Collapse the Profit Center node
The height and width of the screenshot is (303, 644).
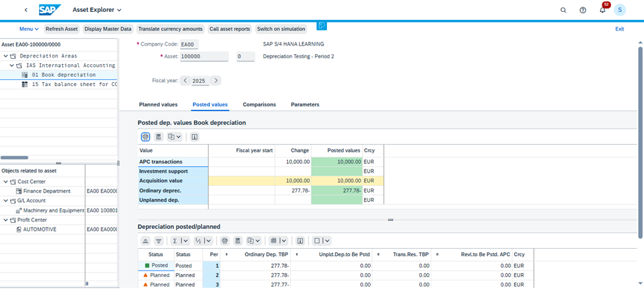click(5, 220)
